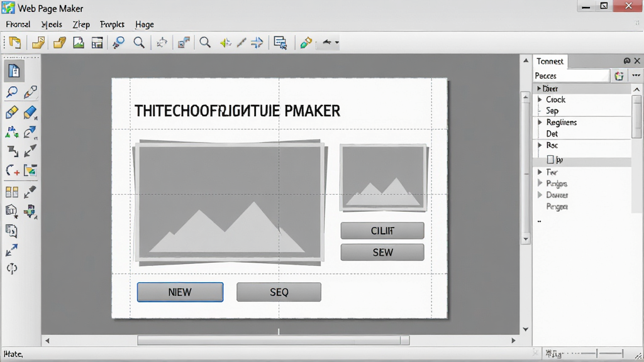Click into the Pacces input field
This screenshot has width=644, height=362.
[x=572, y=76]
